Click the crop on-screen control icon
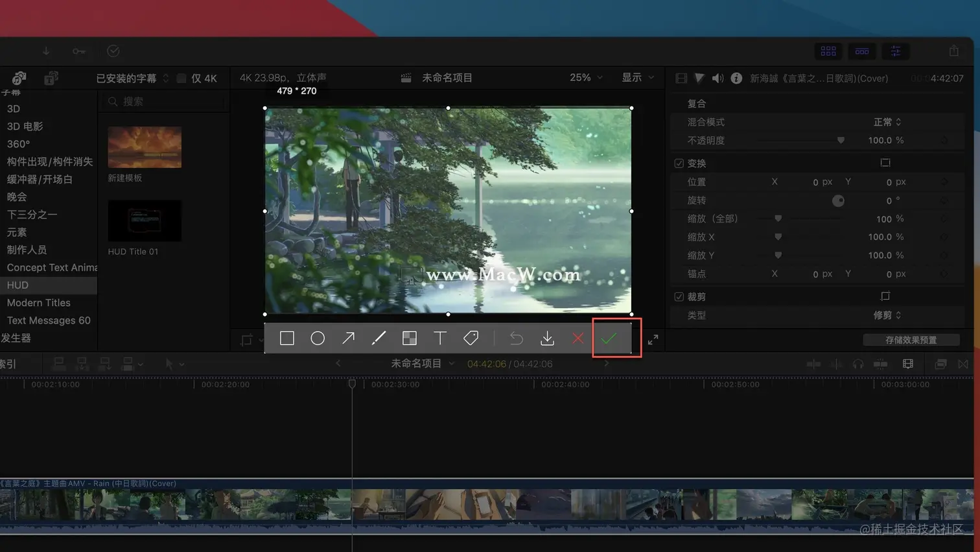Screen dimensions: 980x552 (885, 296)
